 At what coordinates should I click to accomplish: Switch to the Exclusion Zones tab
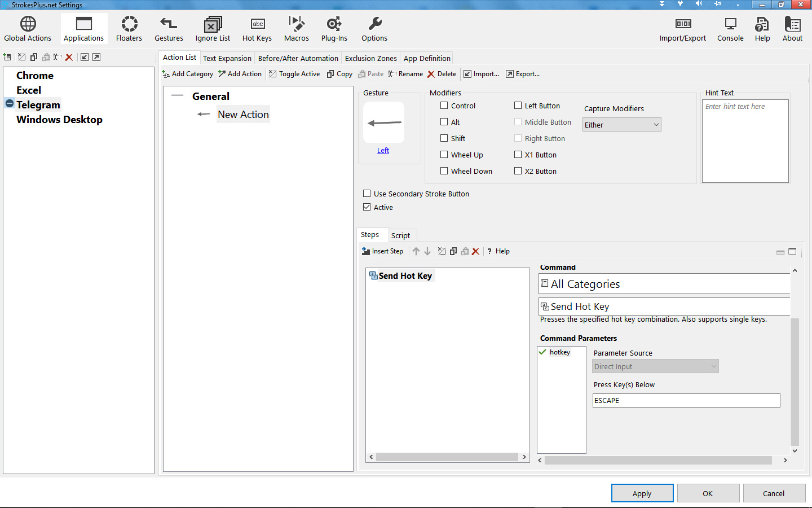tap(371, 58)
